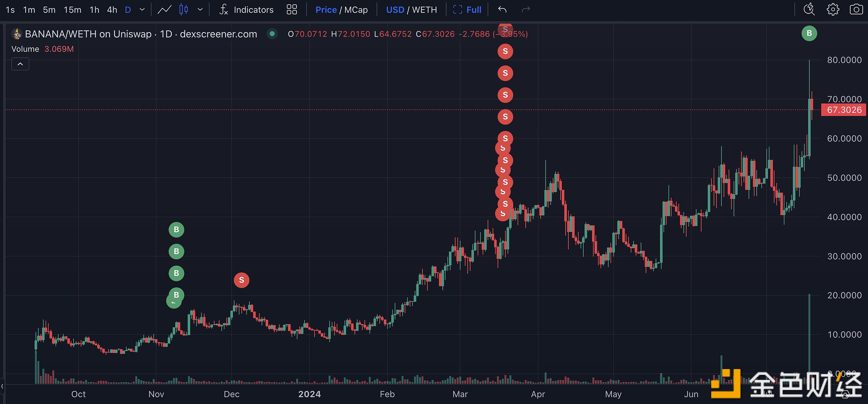Viewport: 868px width, 404px height.
Task: Click the Oct label on time axis
Action: pos(78,394)
